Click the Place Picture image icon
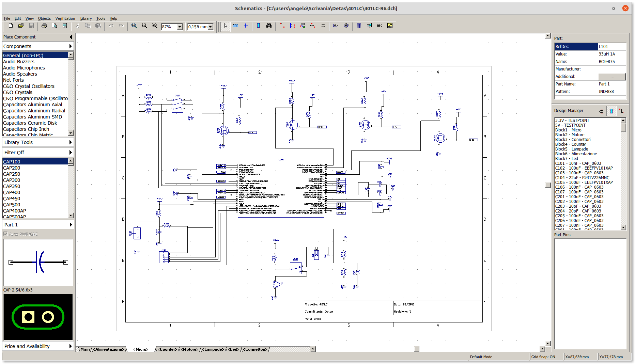Image resolution: width=635 pixels, height=364 pixels. click(x=390, y=26)
